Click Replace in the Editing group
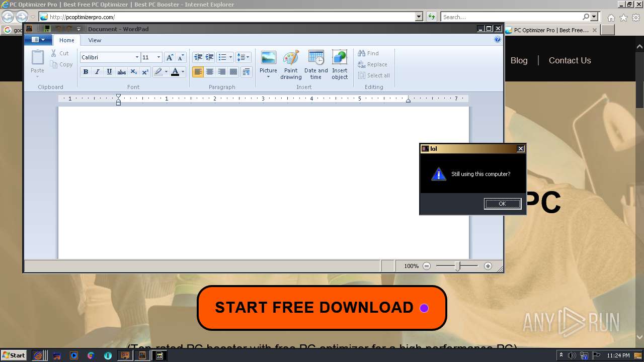This screenshot has width=644, height=362. [x=372, y=64]
